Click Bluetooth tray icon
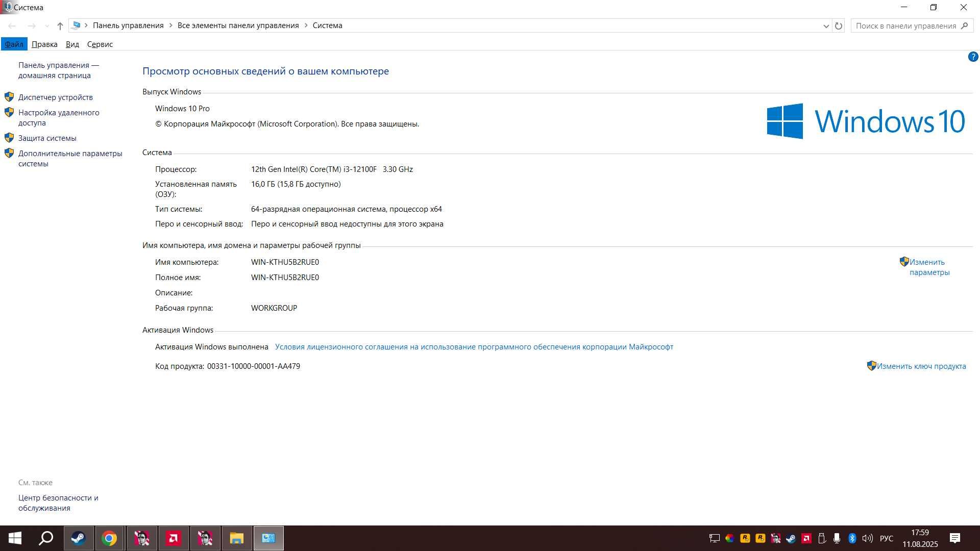 coord(852,538)
